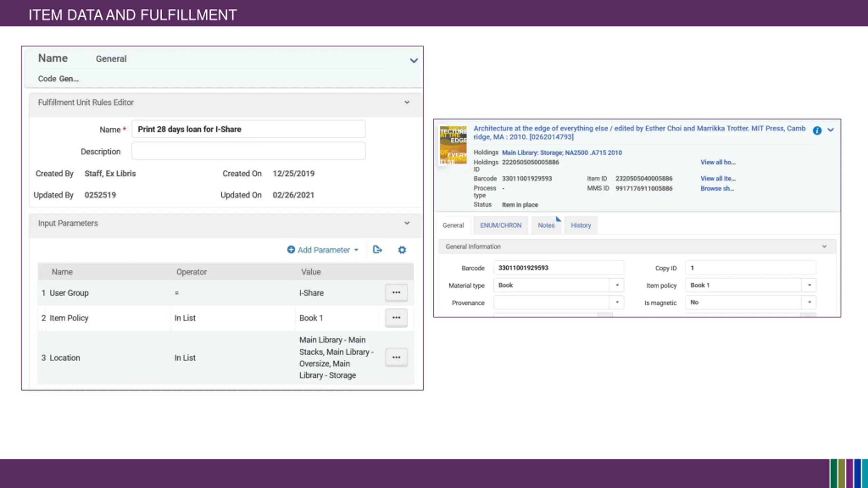Select the Item Policy parameter name

pos(69,318)
